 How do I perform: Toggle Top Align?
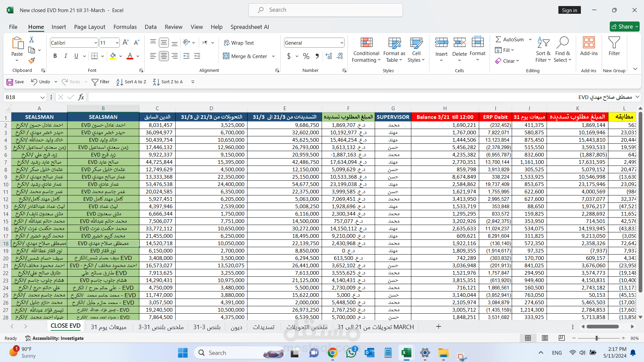153,43
